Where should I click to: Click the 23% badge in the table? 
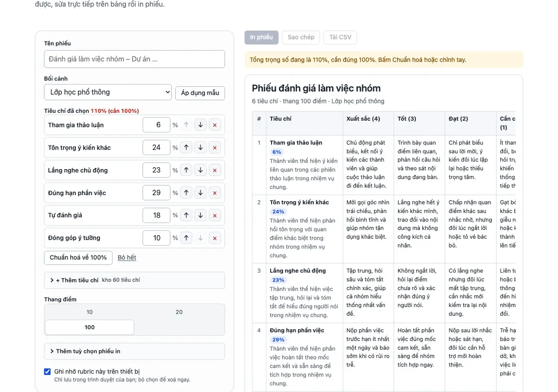pos(278,280)
